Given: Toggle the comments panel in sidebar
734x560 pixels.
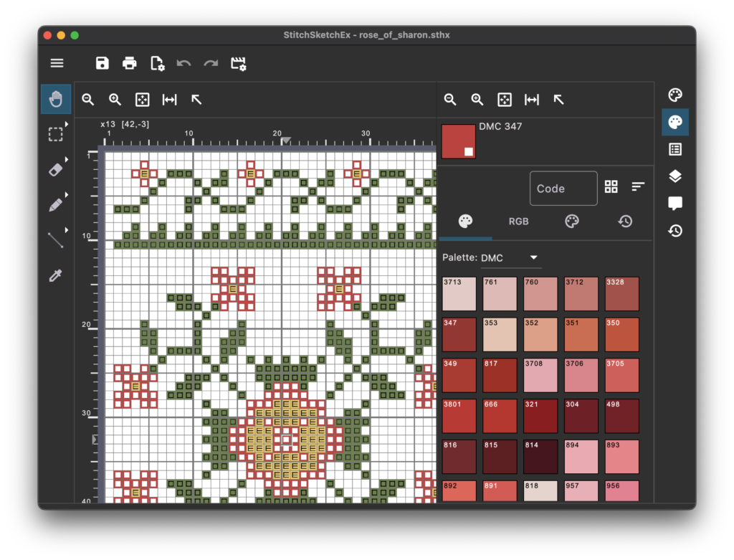Looking at the screenshot, I should pos(675,204).
